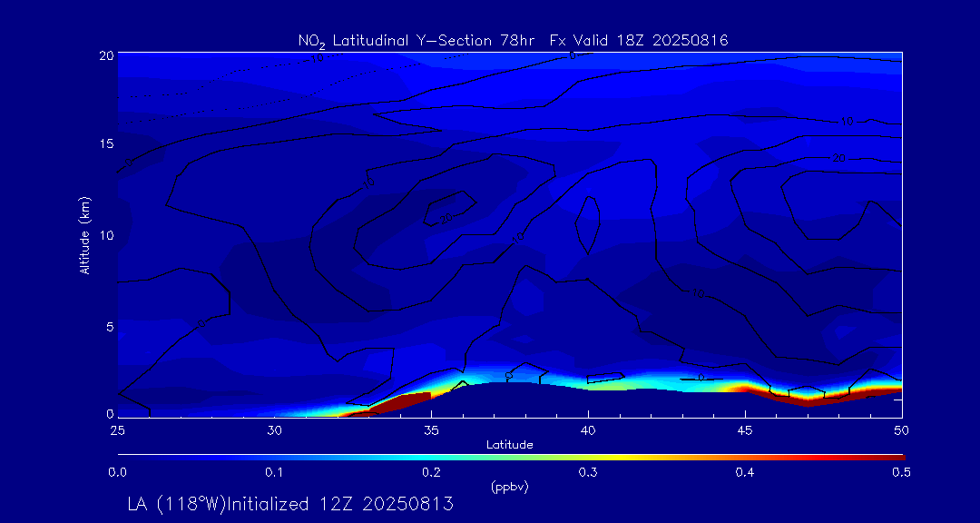
Task: Click the latitude tick label '35'
Action: 431,429
